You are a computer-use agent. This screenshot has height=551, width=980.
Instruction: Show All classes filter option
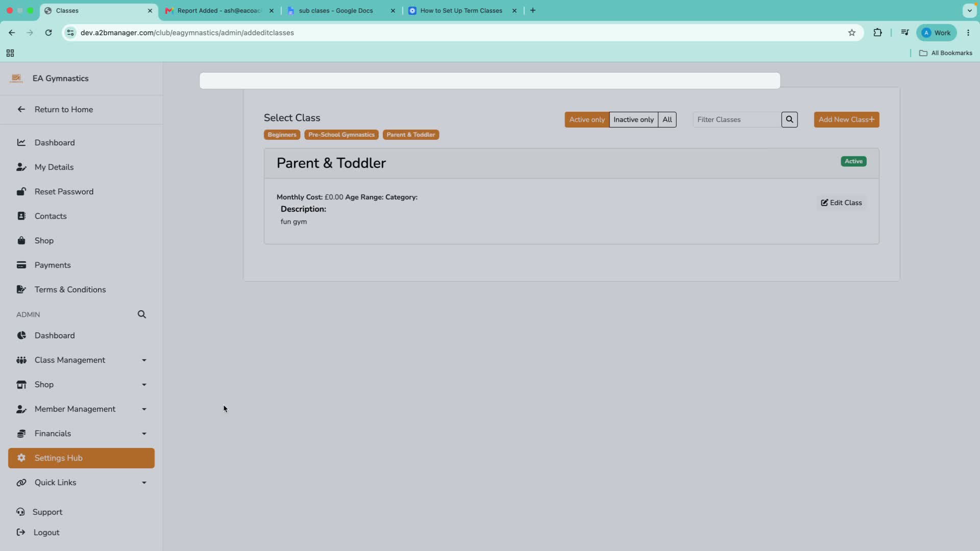tap(667, 119)
